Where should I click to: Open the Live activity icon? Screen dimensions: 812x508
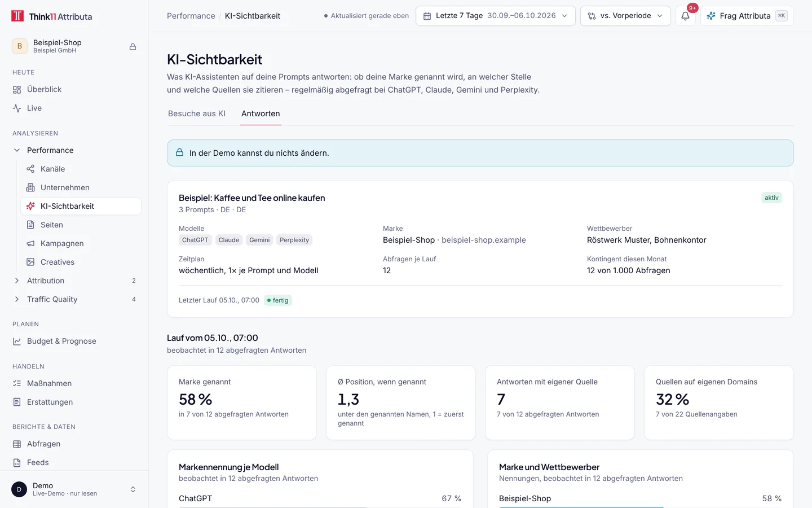click(x=17, y=108)
